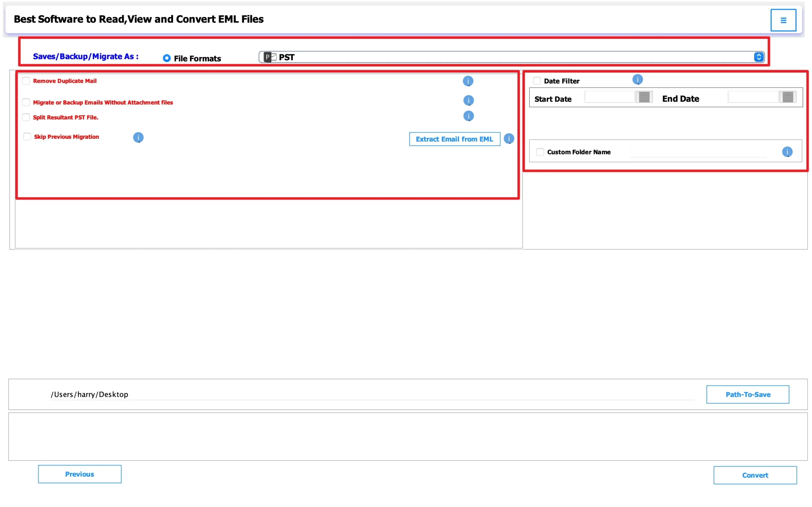The height and width of the screenshot is (507, 812).
Task: Start conversion with the Convert button
Action: (x=755, y=476)
